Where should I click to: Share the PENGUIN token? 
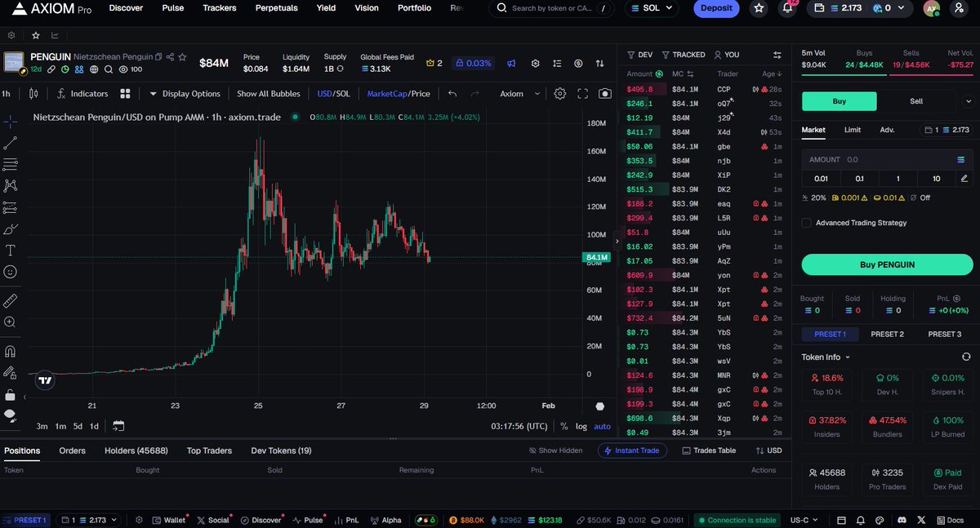tap(170, 57)
